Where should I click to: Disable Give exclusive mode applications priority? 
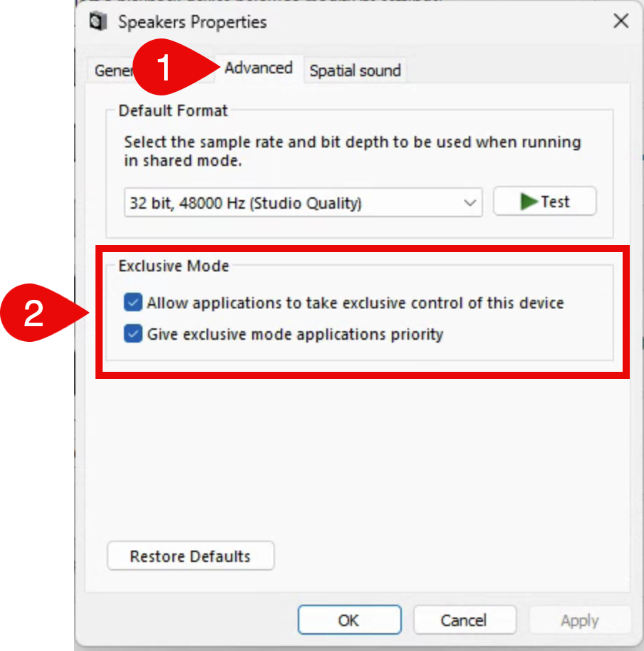[x=133, y=334]
